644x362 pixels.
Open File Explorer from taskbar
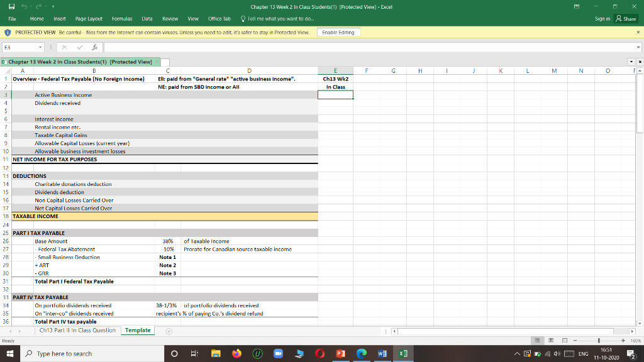click(216, 353)
